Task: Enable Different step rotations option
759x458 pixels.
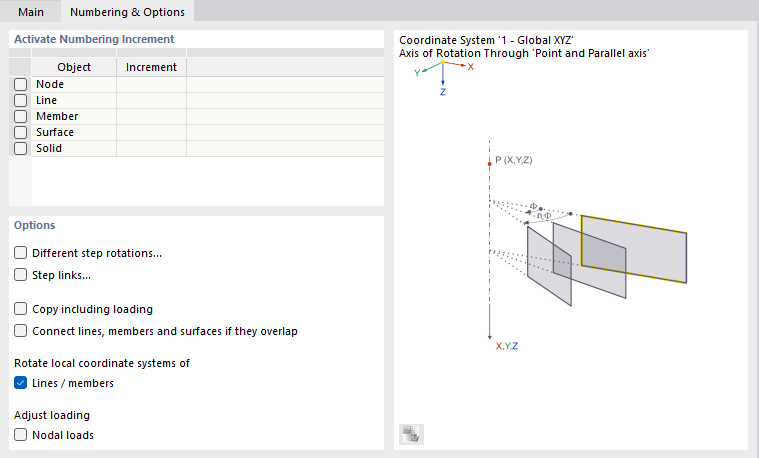Action: 21,253
